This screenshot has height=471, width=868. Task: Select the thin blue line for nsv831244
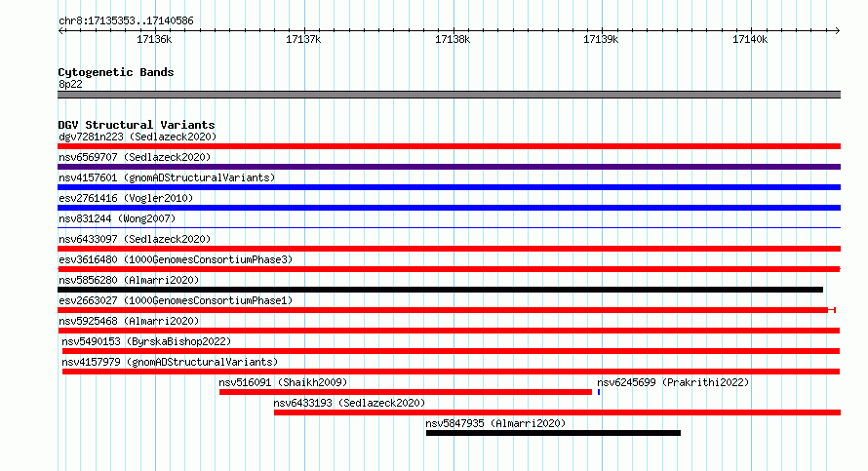click(449, 227)
